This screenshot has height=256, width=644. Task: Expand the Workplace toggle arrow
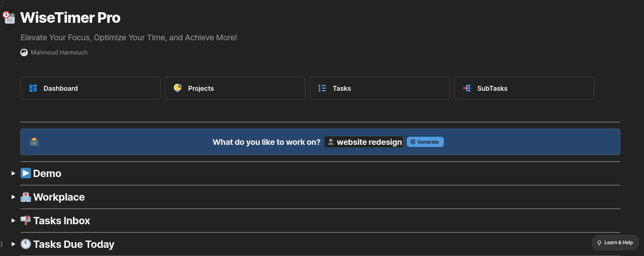click(x=13, y=197)
